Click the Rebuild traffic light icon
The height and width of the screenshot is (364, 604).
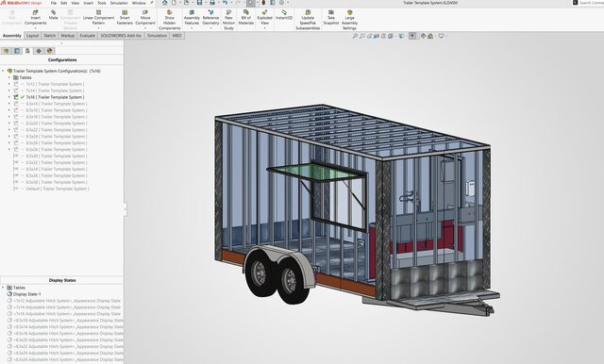point(264,3)
